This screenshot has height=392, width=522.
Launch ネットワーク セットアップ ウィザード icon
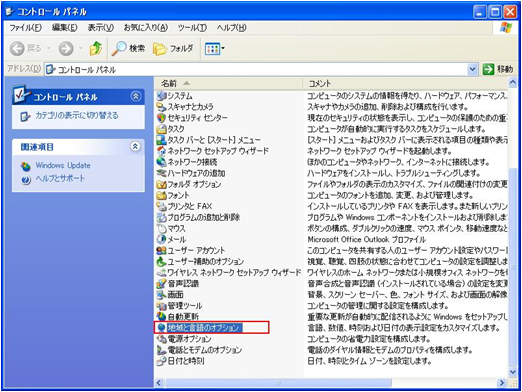tap(162, 151)
